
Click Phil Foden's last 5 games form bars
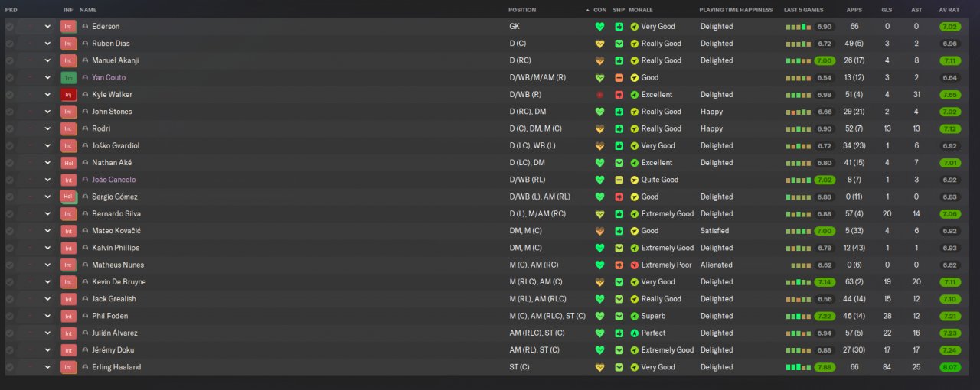[x=799, y=316]
